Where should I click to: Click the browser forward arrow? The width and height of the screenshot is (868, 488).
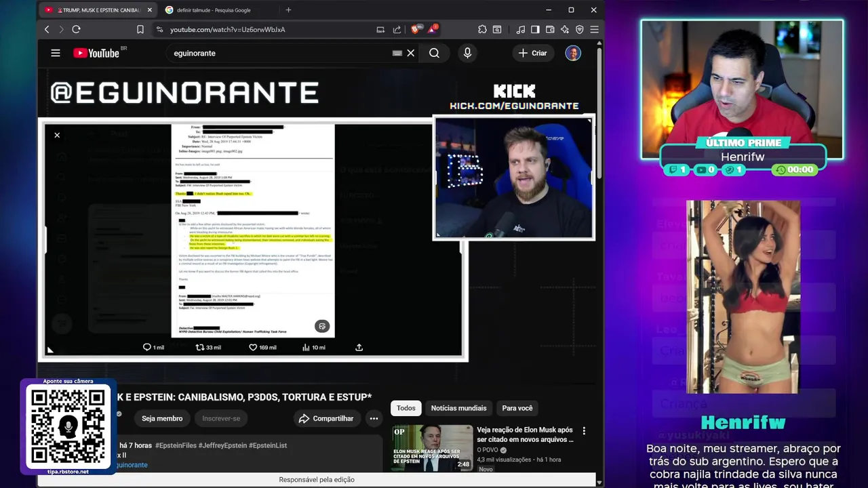click(61, 29)
